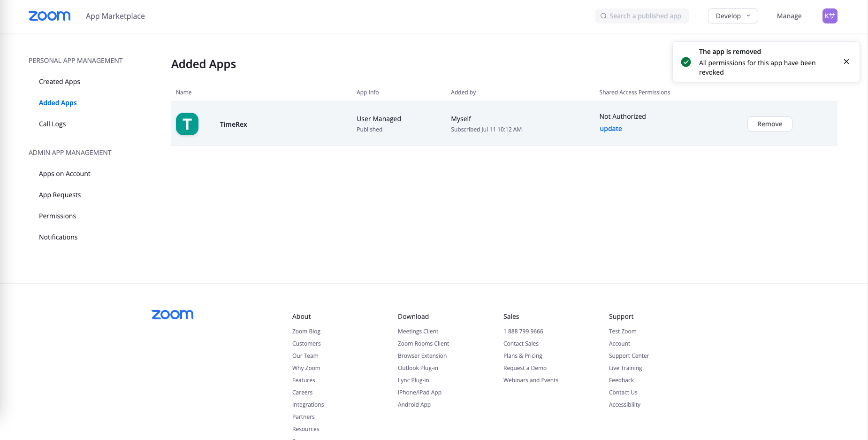Open Call Logs in sidebar

point(52,124)
